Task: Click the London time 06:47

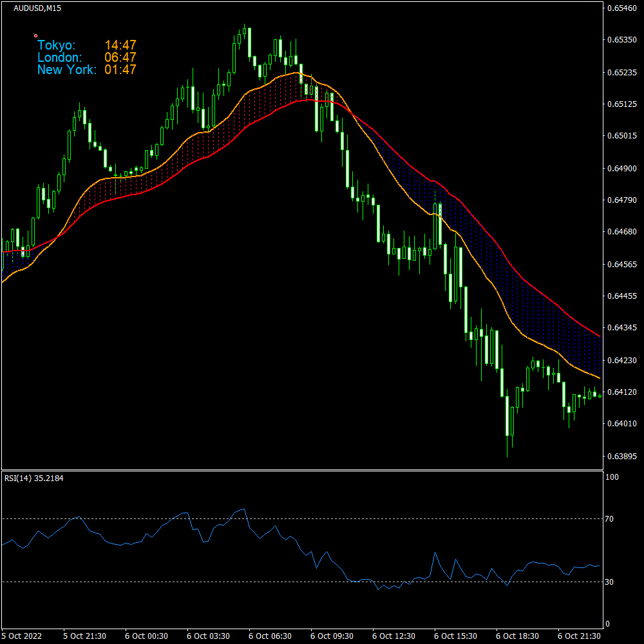Action: (120, 57)
